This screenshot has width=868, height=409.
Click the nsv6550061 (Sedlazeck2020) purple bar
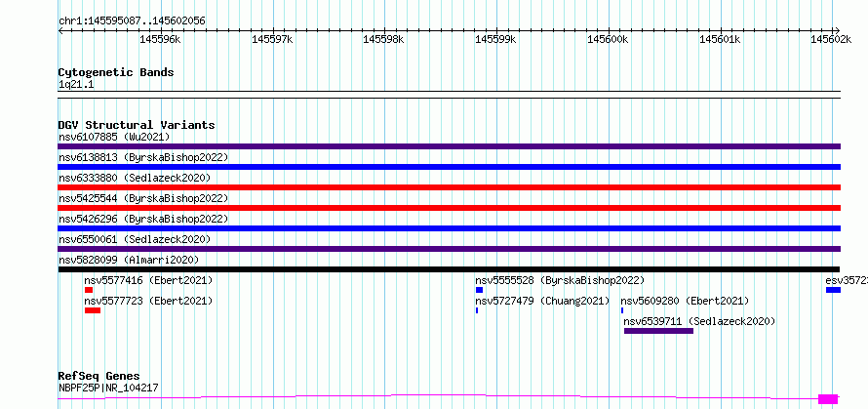tap(449, 249)
